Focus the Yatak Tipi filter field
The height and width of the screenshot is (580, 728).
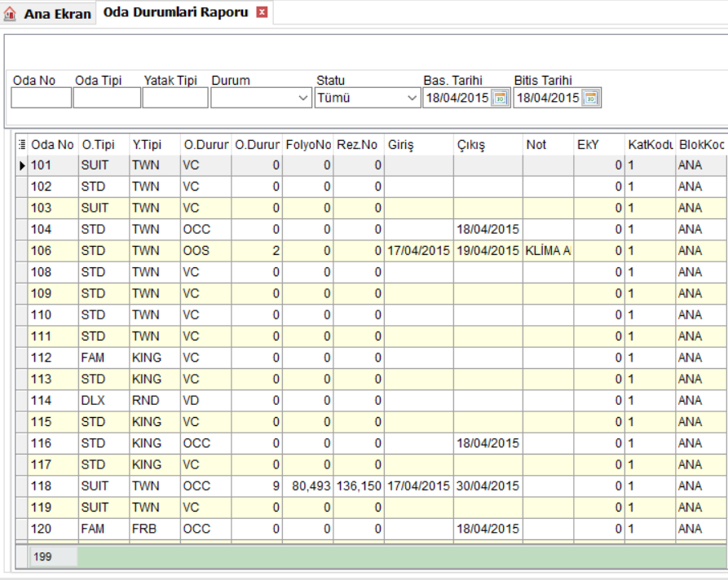[175, 98]
